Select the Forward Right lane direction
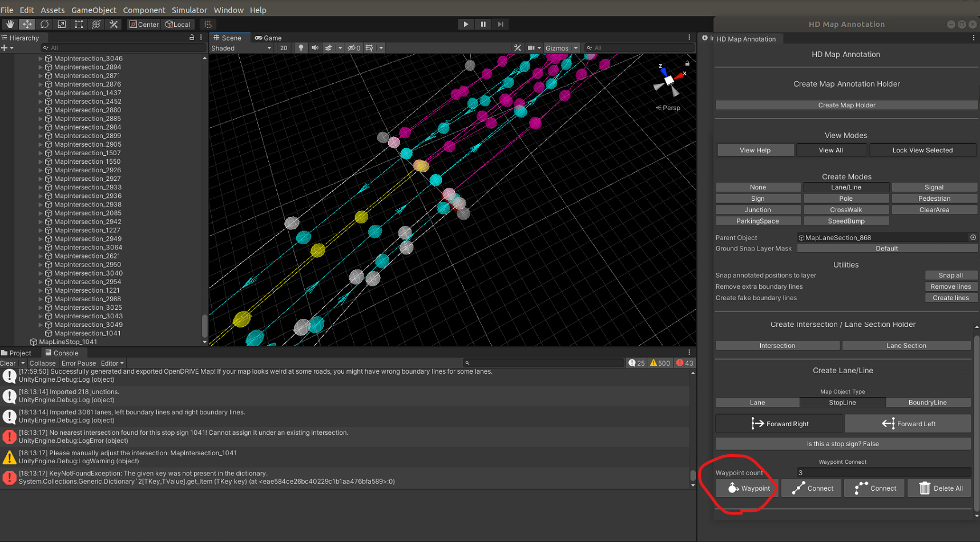Viewport: 980px width, 542px height. tap(779, 423)
